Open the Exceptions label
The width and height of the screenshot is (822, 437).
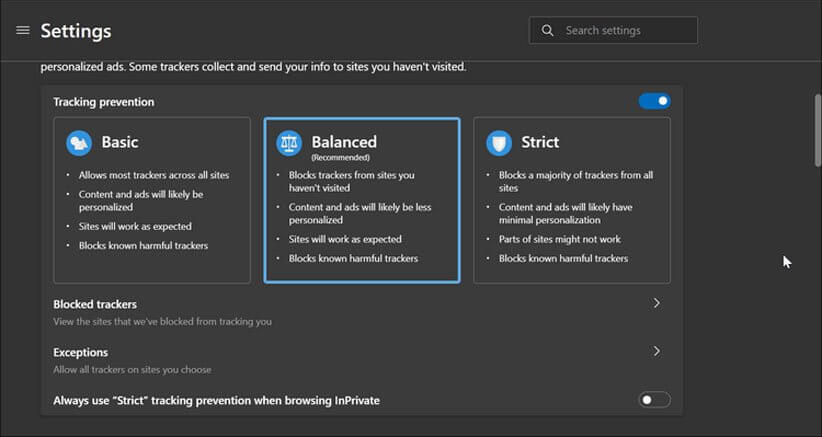[81, 352]
